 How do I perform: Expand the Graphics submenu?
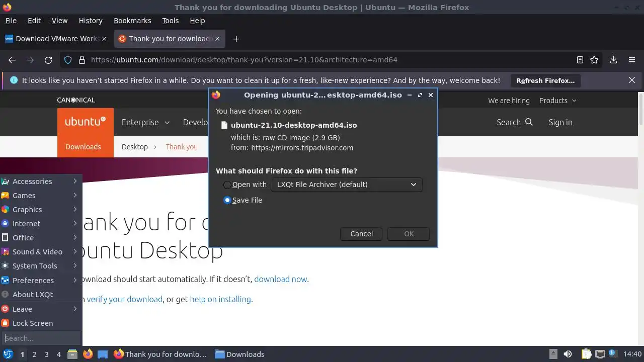coord(41,210)
